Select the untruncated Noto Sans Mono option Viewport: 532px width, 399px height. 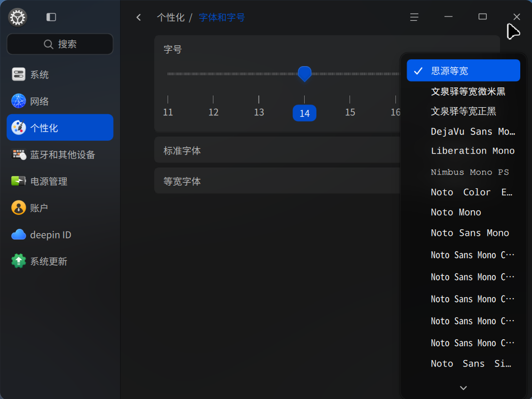pos(463,233)
